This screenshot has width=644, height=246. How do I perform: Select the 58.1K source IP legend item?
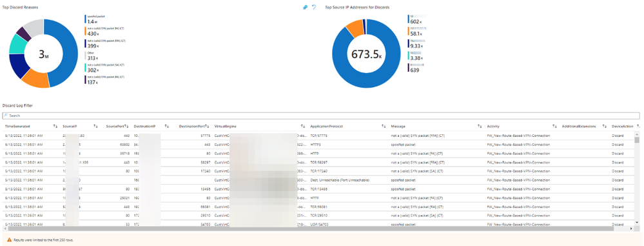[416, 31]
